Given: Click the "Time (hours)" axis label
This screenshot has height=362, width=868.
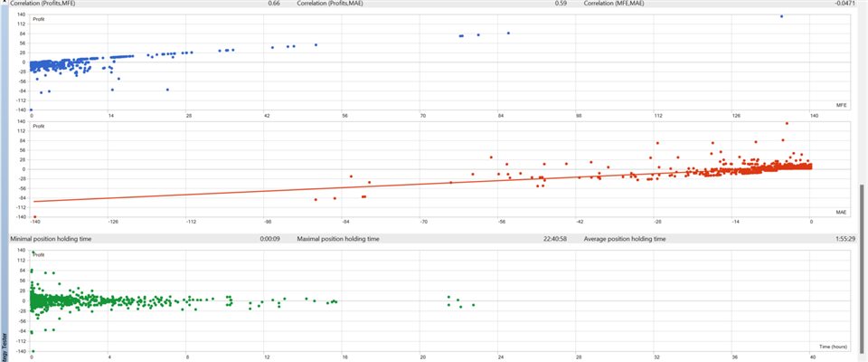Looking at the screenshot, I should (835, 347).
